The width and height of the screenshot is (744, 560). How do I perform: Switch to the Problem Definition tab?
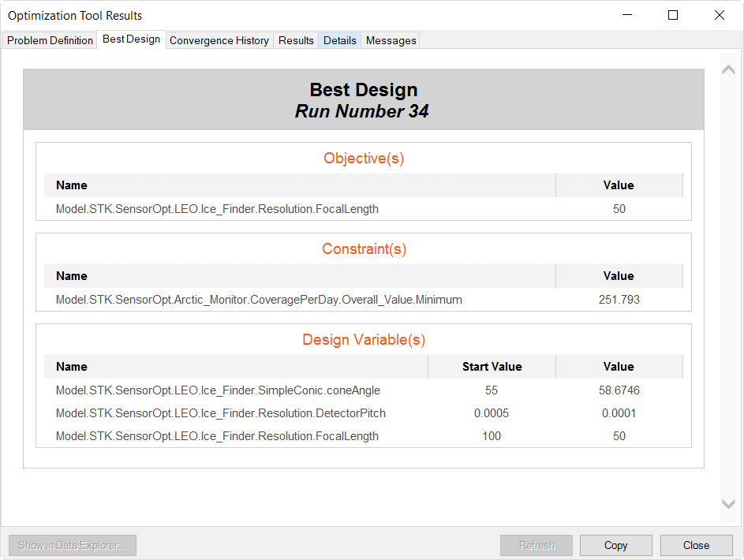50,40
